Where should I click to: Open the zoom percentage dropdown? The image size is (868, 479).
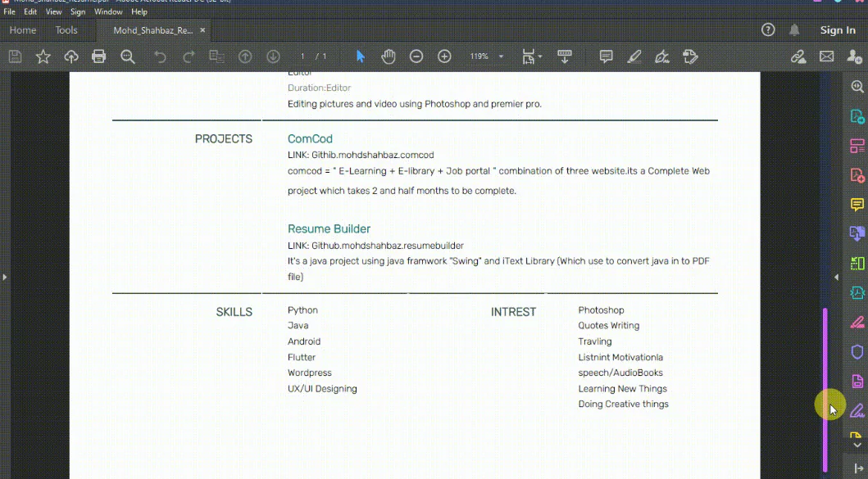[x=501, y=56]
